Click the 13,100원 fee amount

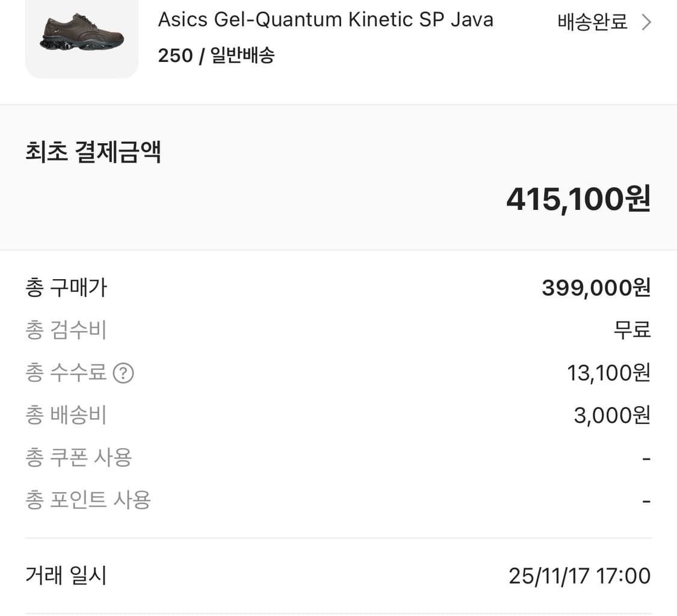tap(608, 373)
